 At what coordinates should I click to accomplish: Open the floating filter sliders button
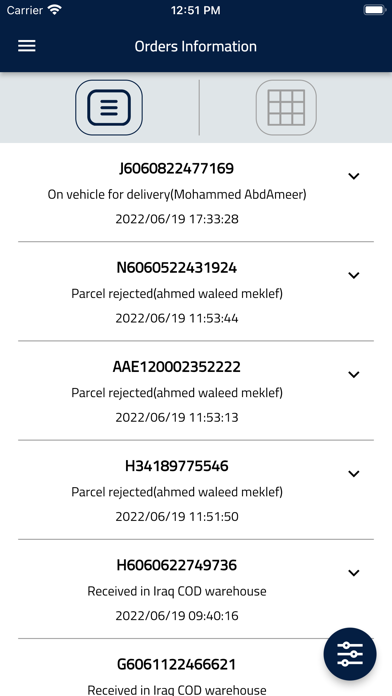[x=350, y=654]
